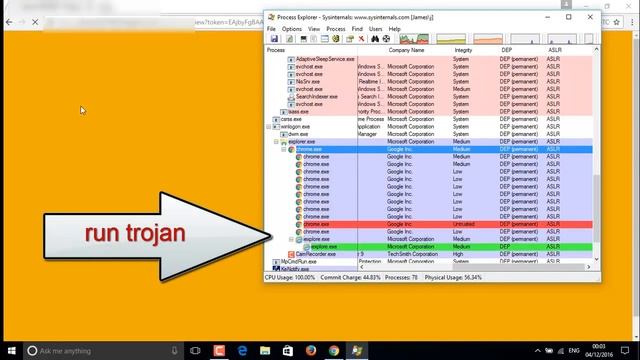Click the Save toolbar icon in Process Explorer
This screenshot has height=360, width=640.
coord(274,39)
